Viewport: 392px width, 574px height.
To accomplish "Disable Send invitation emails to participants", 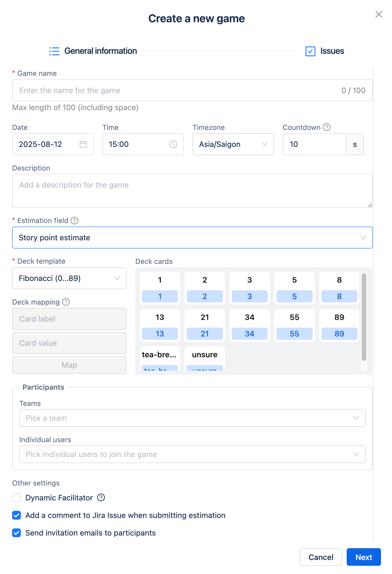I will click(16, 533).
